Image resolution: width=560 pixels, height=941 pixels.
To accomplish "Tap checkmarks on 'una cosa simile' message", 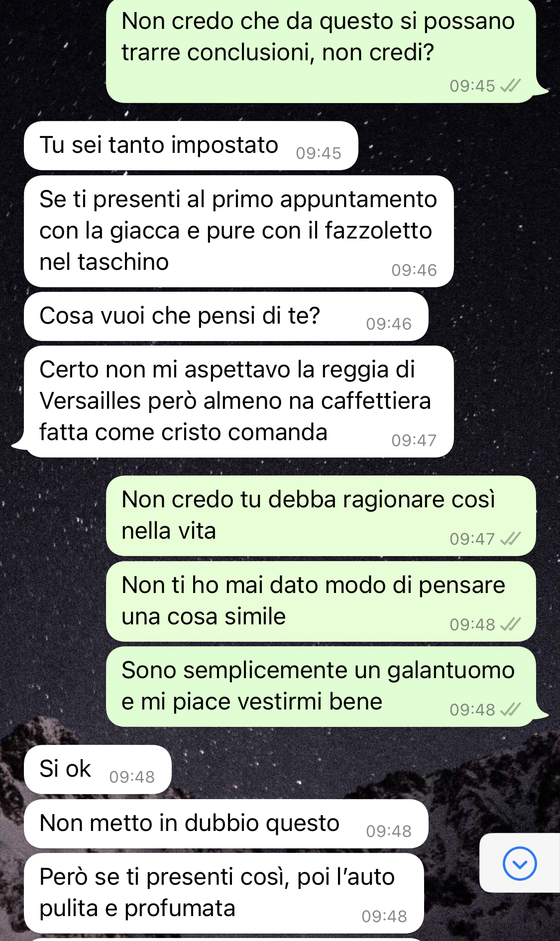I will coord(510,624).
